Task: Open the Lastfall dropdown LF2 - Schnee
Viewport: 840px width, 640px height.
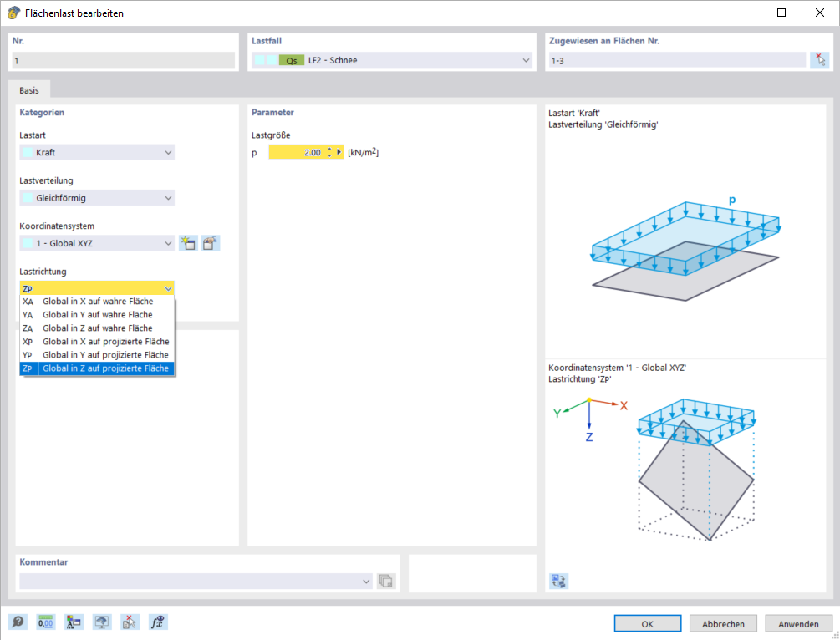Action: [x=392, y=60]
